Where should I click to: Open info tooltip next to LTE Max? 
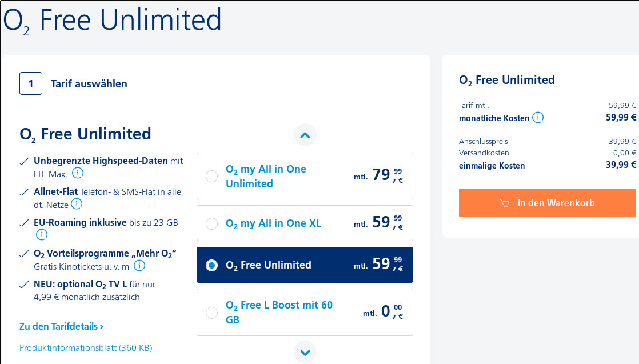click(78, 173)
